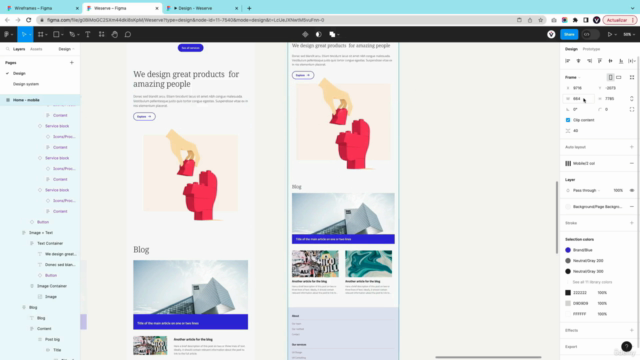Select the Pen tool
The image size is (640, 360).
(72, 34)
